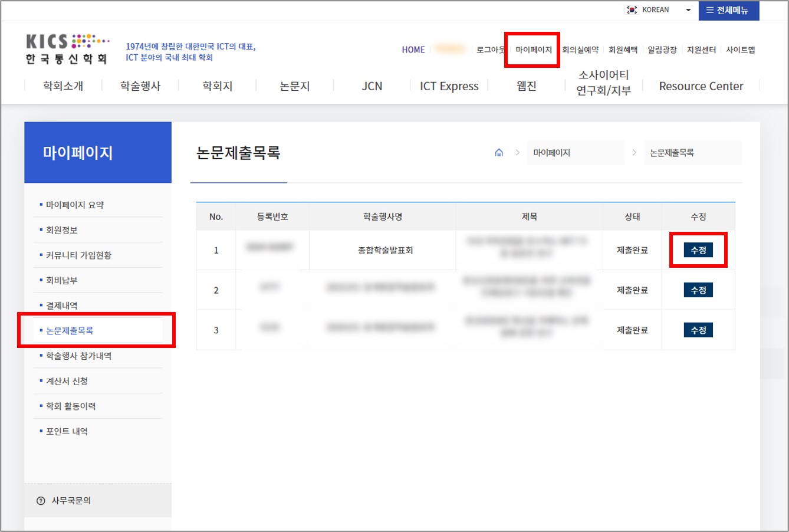Image resolution: width=789 pixels, height=532 pixels.
Task: Click the 사이트맵 link
Action: (x=740, y=50)
